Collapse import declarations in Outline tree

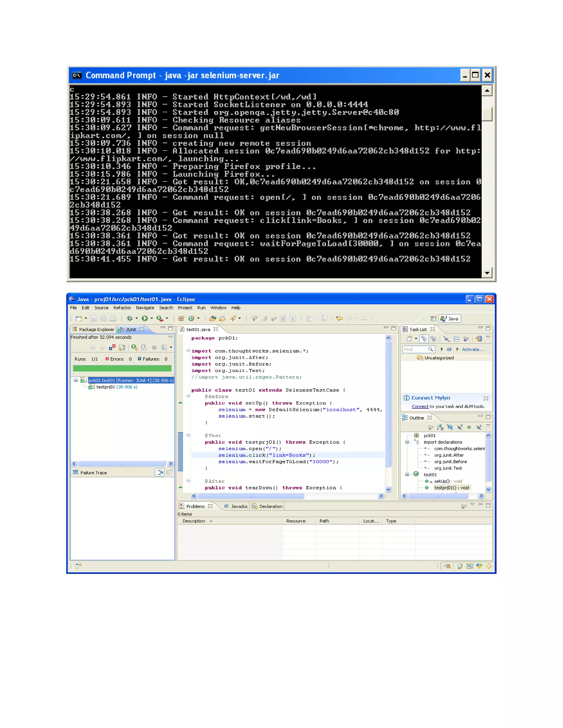tap(407, 442)
